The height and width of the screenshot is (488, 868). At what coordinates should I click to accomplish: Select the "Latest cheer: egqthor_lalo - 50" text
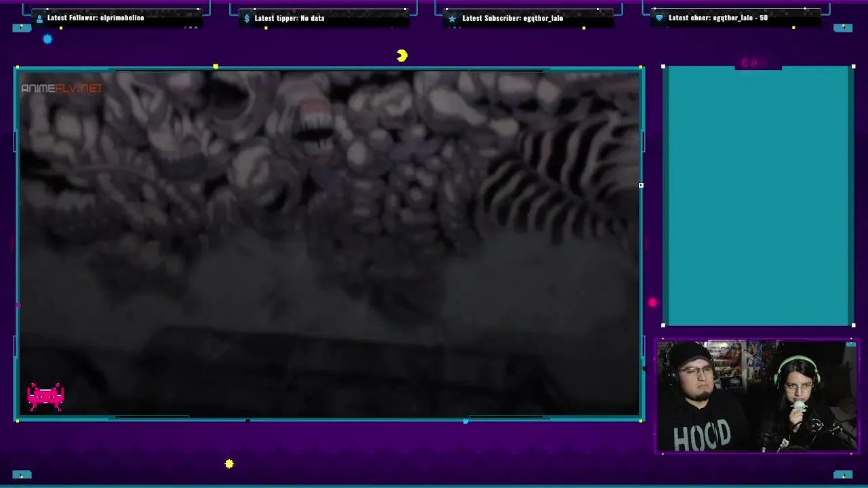point(718,18)
